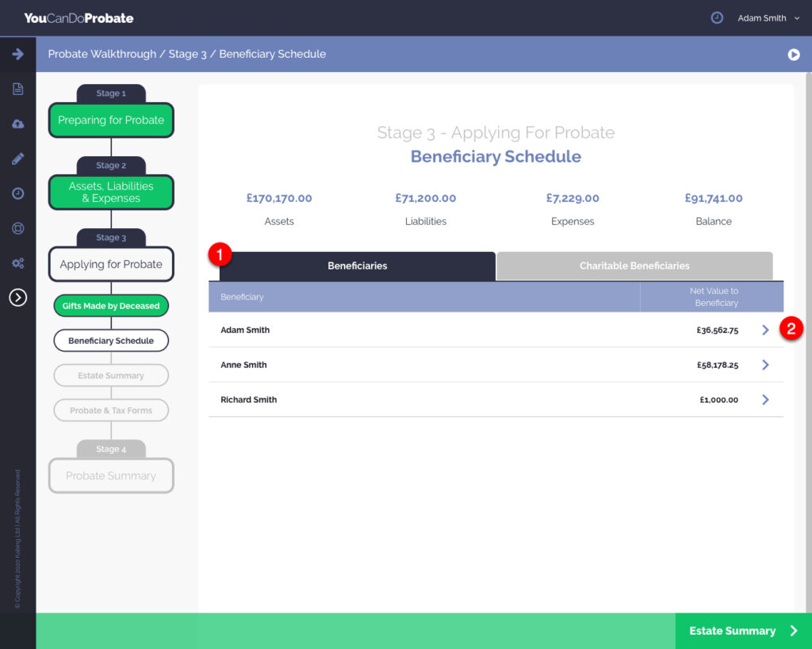The height and width of the screenshot is (649, 812).
Task: Click the circled chevron sidebar icon
Action: (x=17, y=297)
